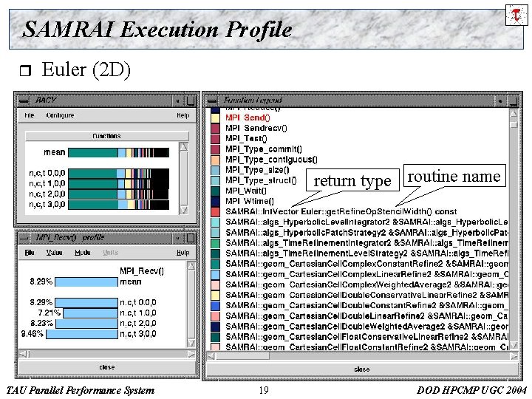The image size is (532, 399).
Task: Click the n,c,t 0,0,0 bar in RACY
Action: coord(118,174)
